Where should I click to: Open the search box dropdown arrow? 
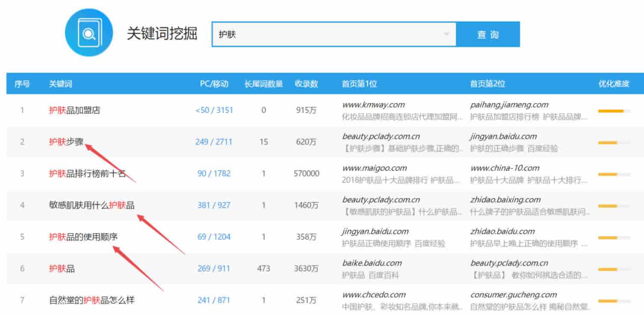446,34
